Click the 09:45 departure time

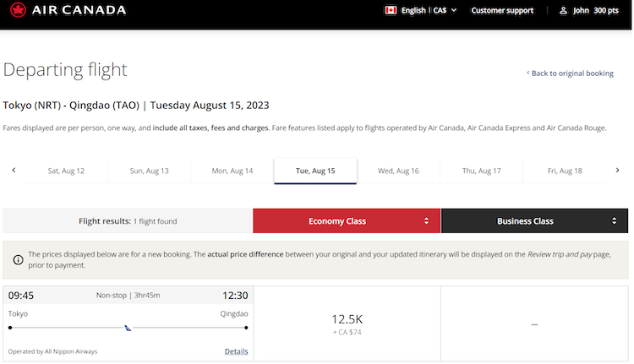pyautogui.click(x=21, y=296)
